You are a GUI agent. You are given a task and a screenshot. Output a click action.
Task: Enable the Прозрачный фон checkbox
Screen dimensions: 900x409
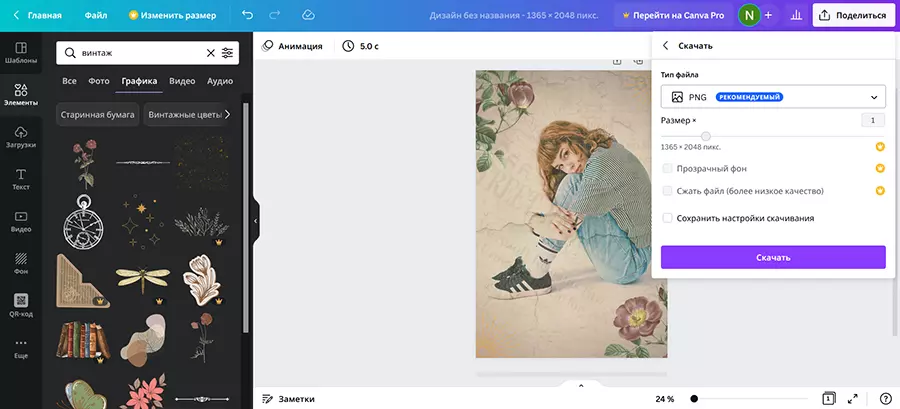tap(667, 169)
